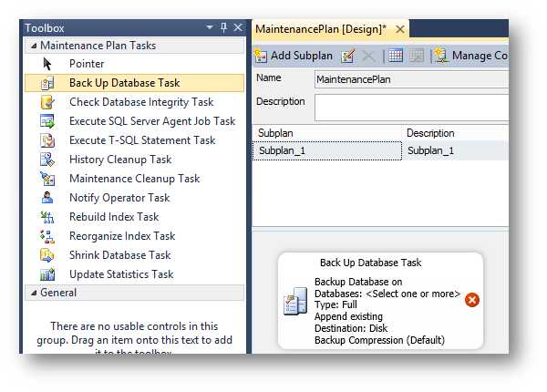Image resolution: width=547 pixels, height=392 pixels.
Task: Click the Subplan_1 description cell
Action: point(456,150)
